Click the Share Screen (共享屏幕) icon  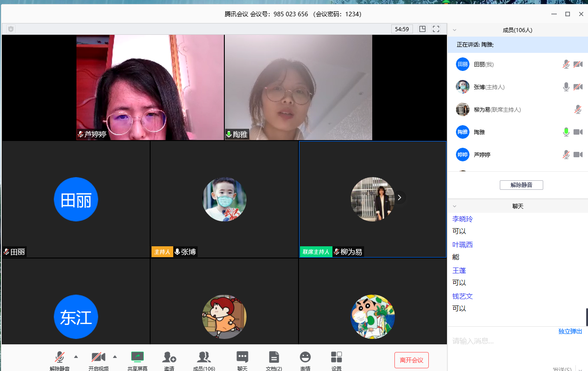[x=137, y=357]
